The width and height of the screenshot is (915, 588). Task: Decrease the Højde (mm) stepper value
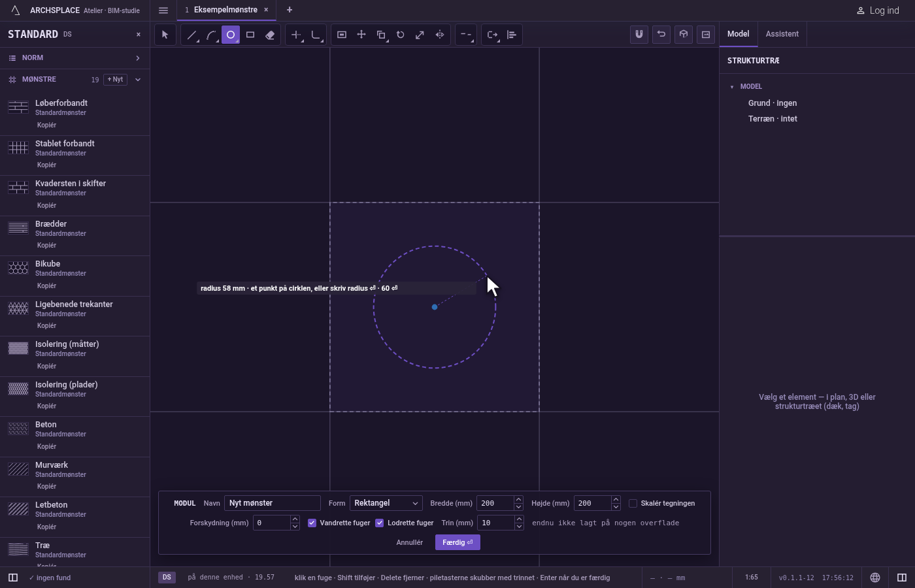(616, 507)
